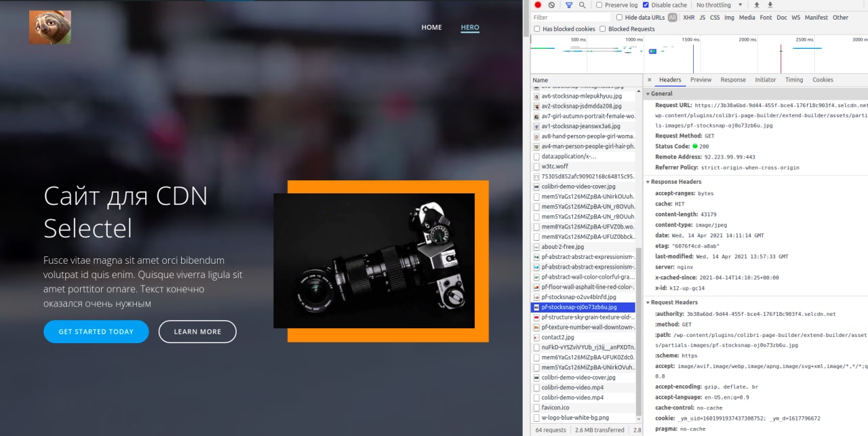The image size is (868, 436).
Task: Filter requests by Img
Action: [729, 18]
